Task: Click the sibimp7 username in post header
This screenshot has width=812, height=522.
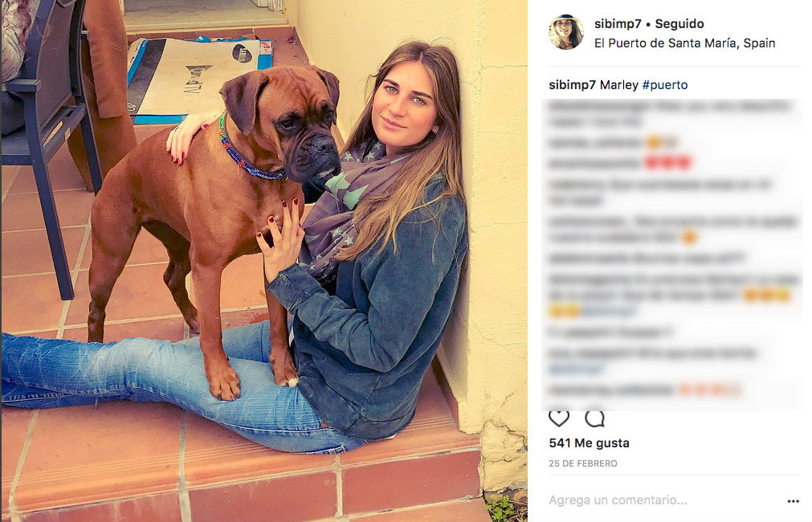Action: coord(618,24)
